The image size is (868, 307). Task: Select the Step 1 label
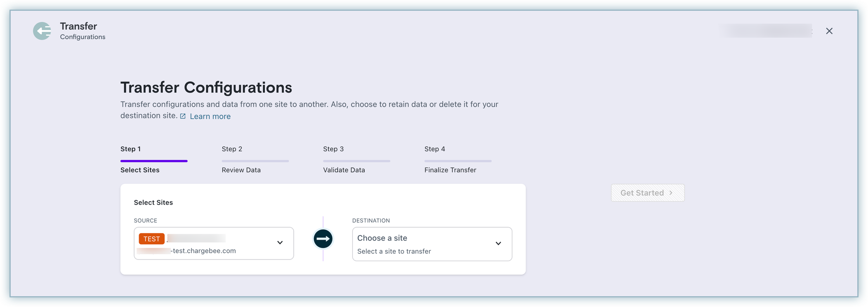click(130, 149)
